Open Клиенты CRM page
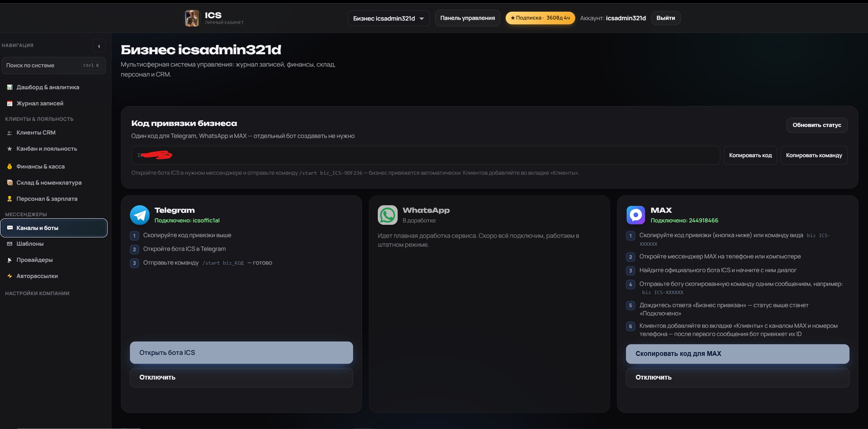Screen dimensions: 868x429 [54, 132]
